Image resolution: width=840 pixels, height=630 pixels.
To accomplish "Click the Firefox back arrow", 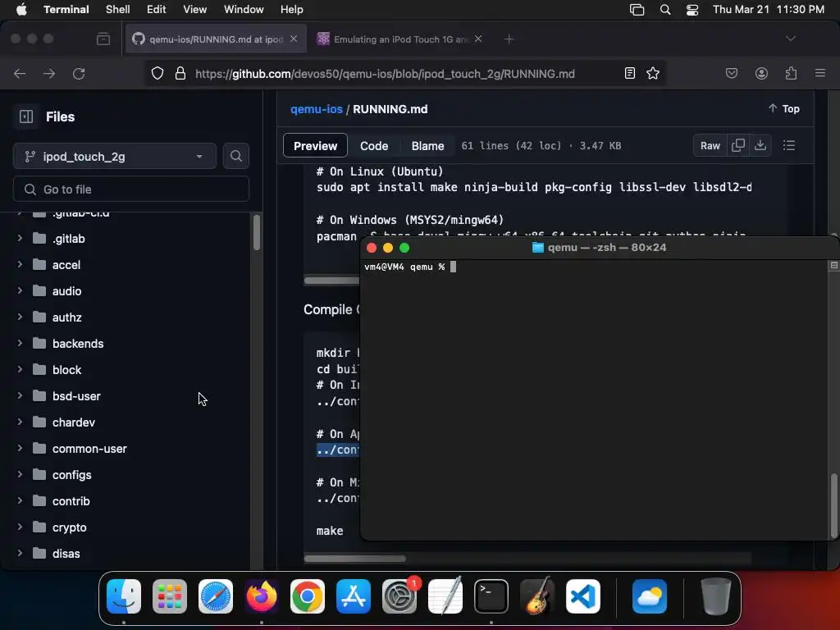I will 20,73.
